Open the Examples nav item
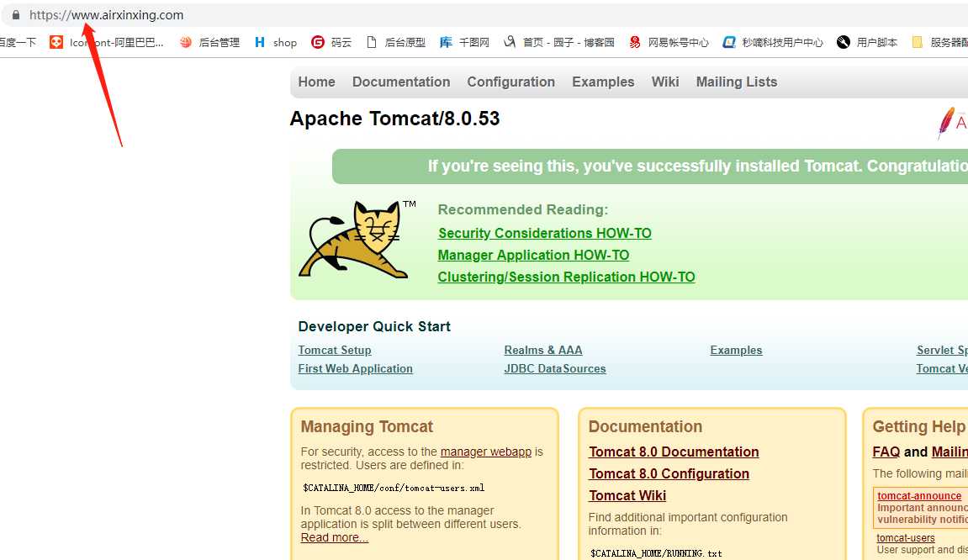 click(x=603, y=82)
